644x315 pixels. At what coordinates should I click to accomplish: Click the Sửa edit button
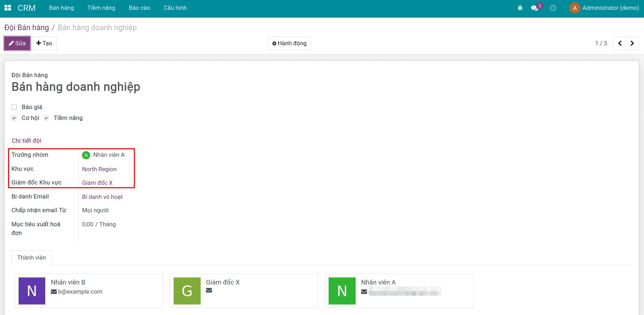[x=17, y=43]
